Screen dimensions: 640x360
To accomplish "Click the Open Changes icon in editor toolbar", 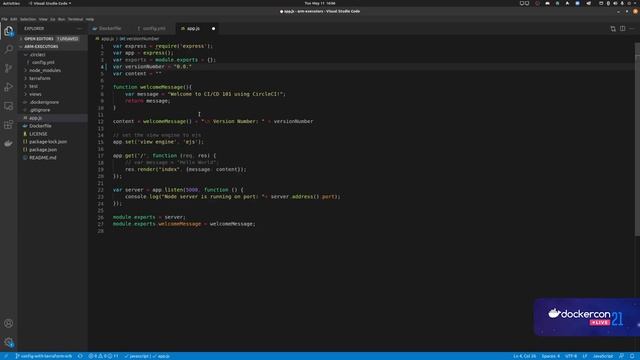I will coord(613,29).
